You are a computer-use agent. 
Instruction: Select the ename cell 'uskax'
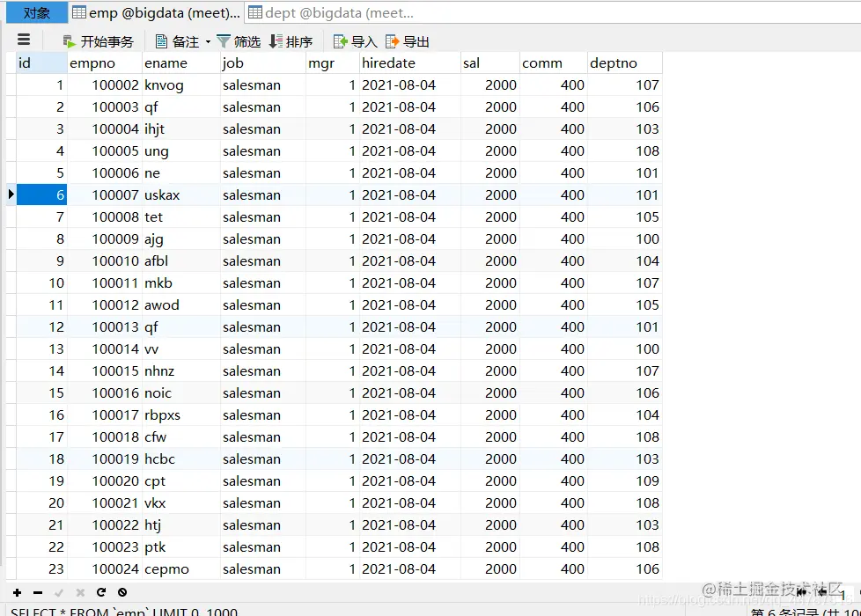click(x=180, y=194)
